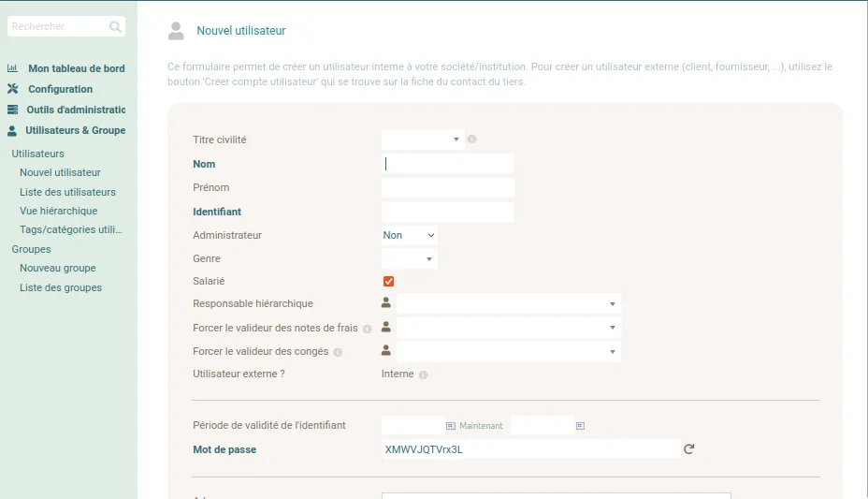This screenshot has width=868, height=499.
Task: Click info icon next to Interne
Action: coord(423,374)
